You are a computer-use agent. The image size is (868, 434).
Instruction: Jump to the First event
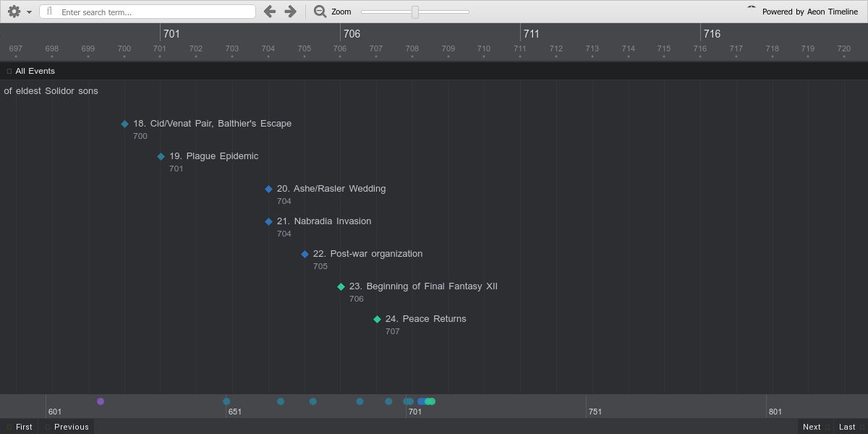[x=20, y=427]
